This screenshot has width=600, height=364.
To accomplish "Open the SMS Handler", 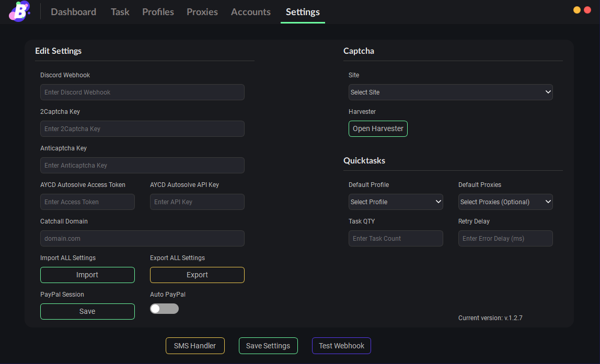I will coord(195,346).
